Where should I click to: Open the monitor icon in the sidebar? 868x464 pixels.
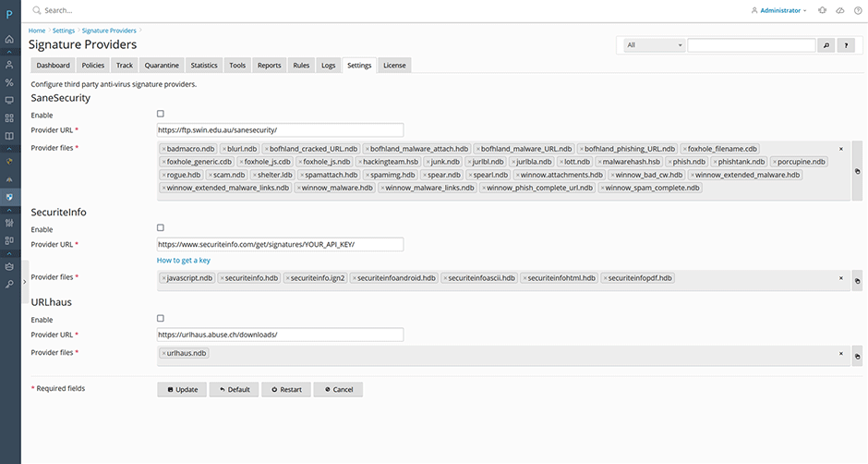pyautogui.click(x=9, y=101)
